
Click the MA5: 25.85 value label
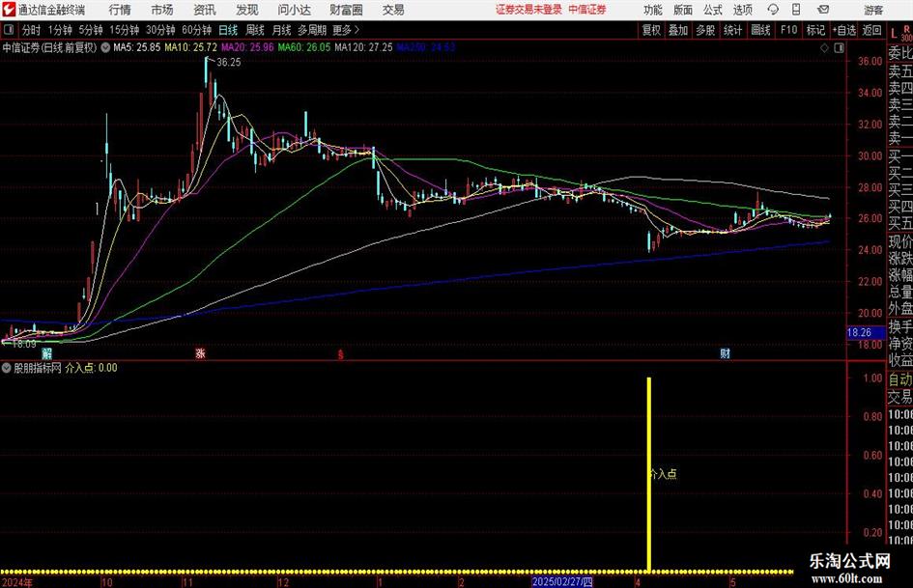(136, 47)
